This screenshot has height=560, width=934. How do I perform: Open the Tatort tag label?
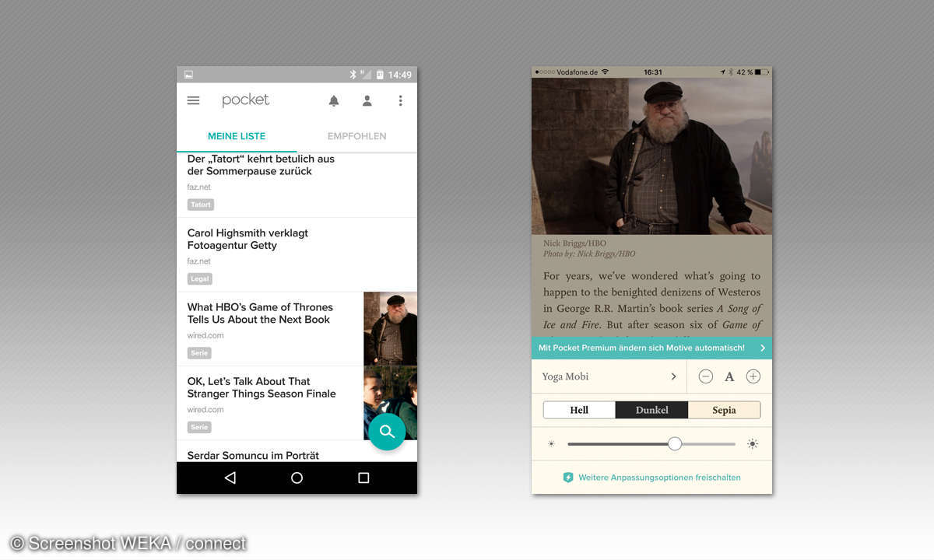pyautogui.click(x=201, y=205)
